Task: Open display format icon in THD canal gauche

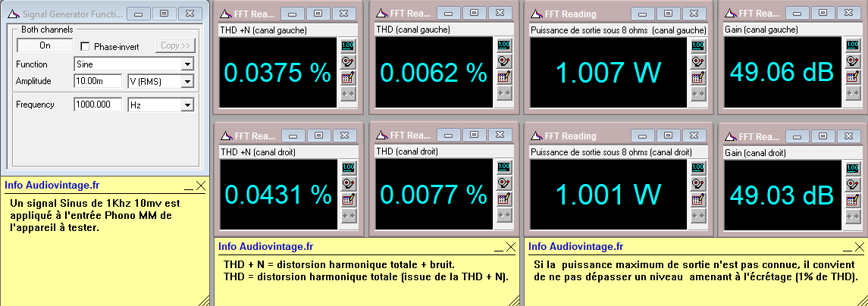Action: pos(504,45)
